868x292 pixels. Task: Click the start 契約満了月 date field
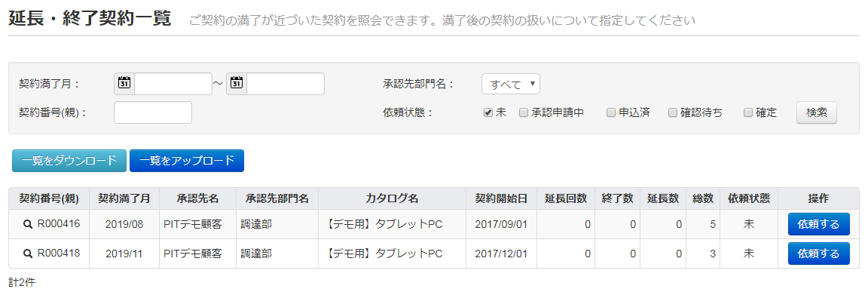tap(173, 84)
